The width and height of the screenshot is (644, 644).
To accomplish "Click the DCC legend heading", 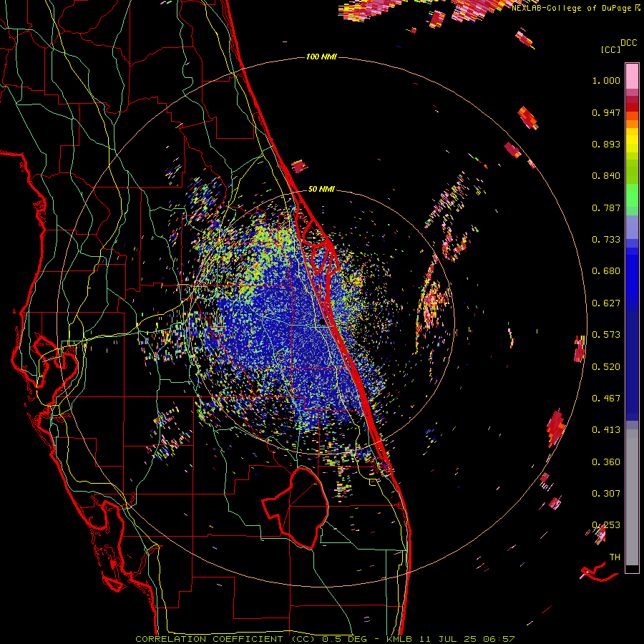I will pyautogui.click(x=629, y=43).
